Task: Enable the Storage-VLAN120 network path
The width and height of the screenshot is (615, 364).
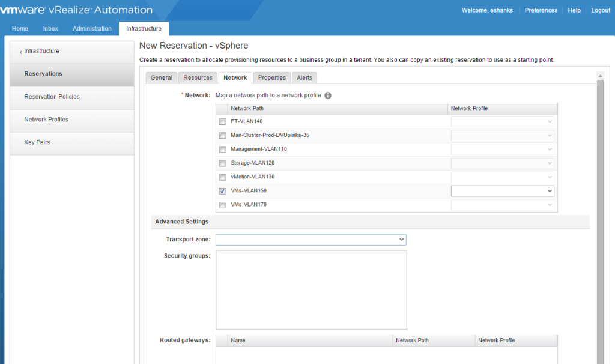Action: 222,163
